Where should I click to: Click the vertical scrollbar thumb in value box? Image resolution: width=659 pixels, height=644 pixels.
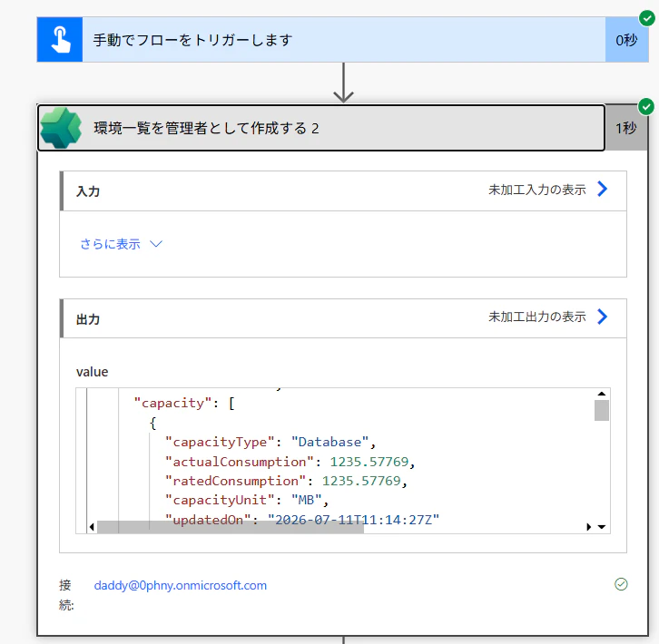602,410
